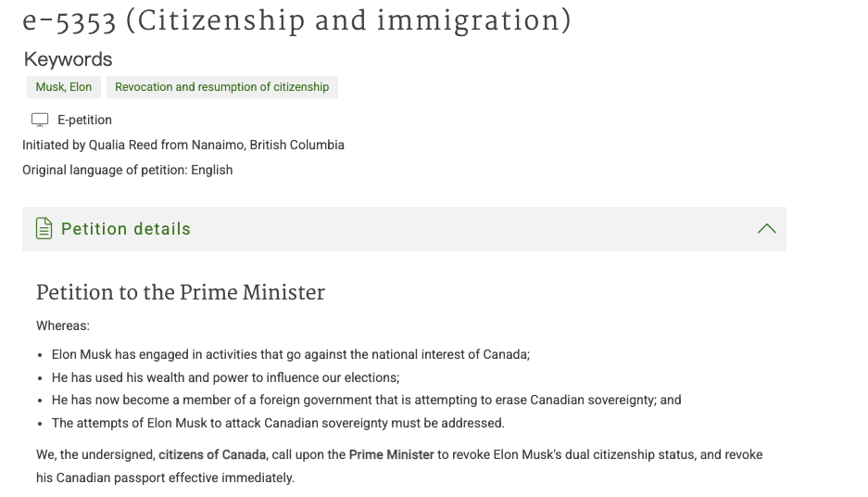Open the 'Musk, Elon' keyword tag
The height and width of the screenshot is (497, 868).
click(64, 87)
